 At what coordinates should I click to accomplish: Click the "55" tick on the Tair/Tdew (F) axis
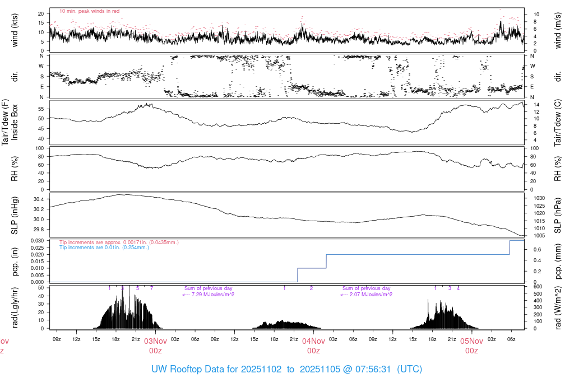click(40, 109)
